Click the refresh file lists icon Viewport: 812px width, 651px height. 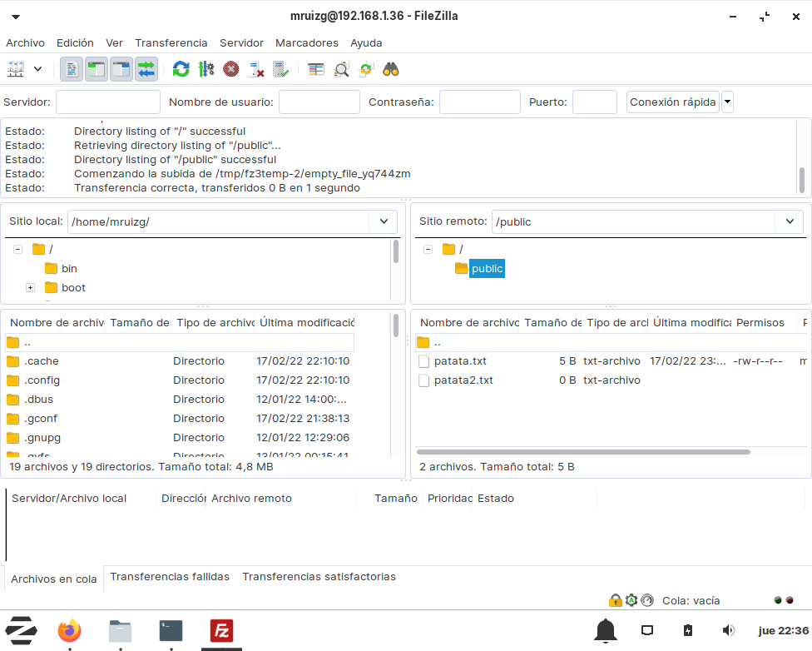[181, 69]
